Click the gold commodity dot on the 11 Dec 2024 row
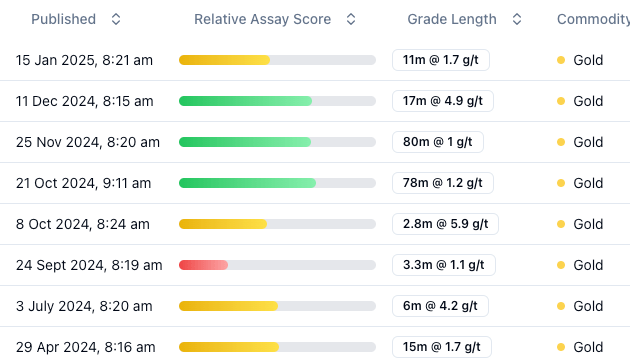Image resolution: width=630 pixels, height=360 pixels. [561, 101]
